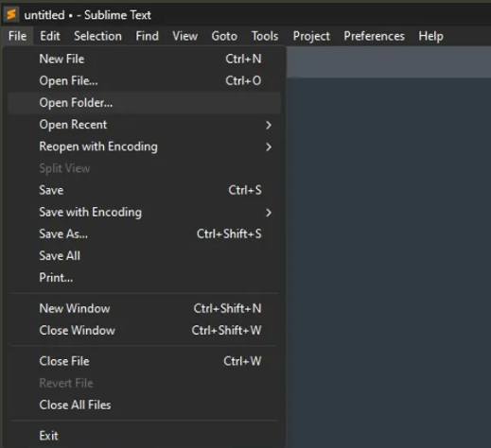This screenshot has width=491, height=448.
Task: Choose New File from the File menu
Action: [144, 59]
